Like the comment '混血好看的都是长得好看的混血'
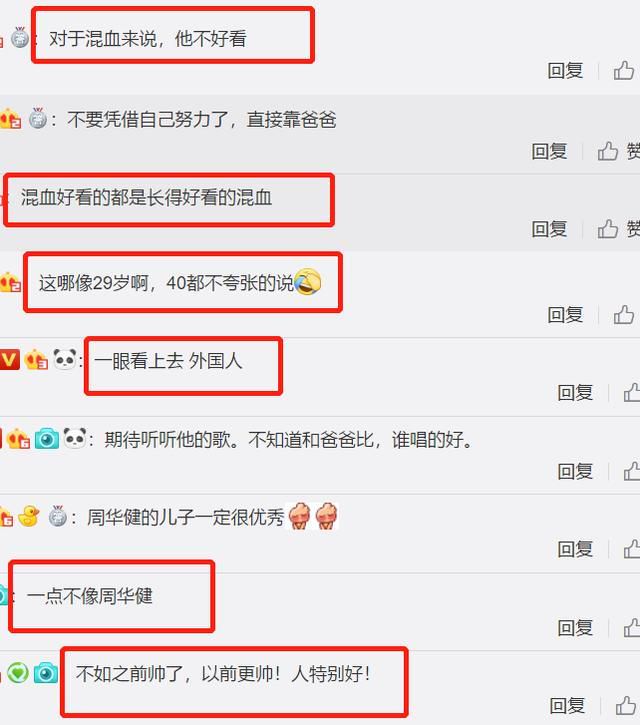Screen dimensions: 640x725 pyautogui.click(x=608, y=229)
